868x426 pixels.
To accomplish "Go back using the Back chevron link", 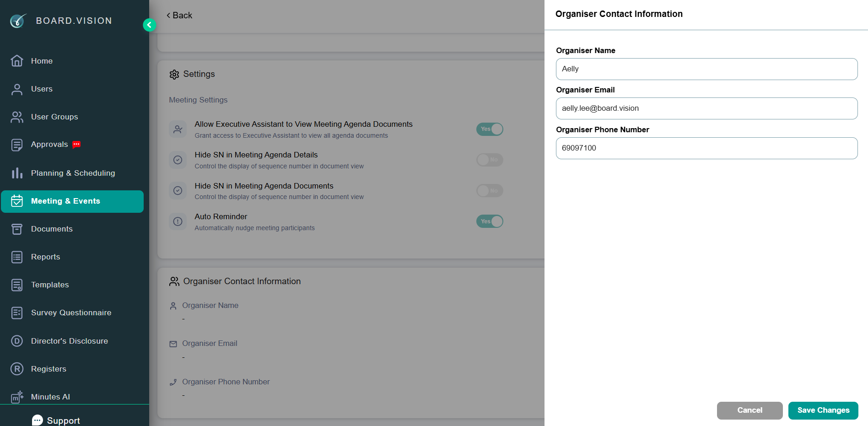I will 179,16.
